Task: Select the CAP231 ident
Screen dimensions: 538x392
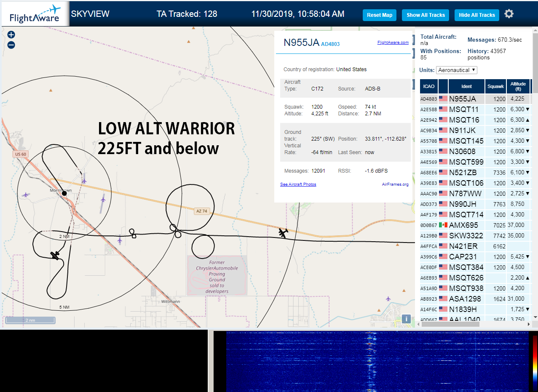Action: click(463, 257)
